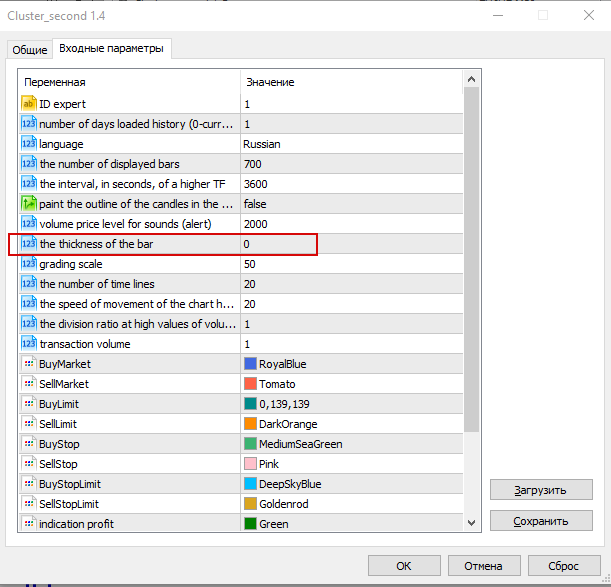The width and height of the screenshot is (611, 587).
Task: Click the RoyalBlue swatch for BuyMarket
Action: 251,364
